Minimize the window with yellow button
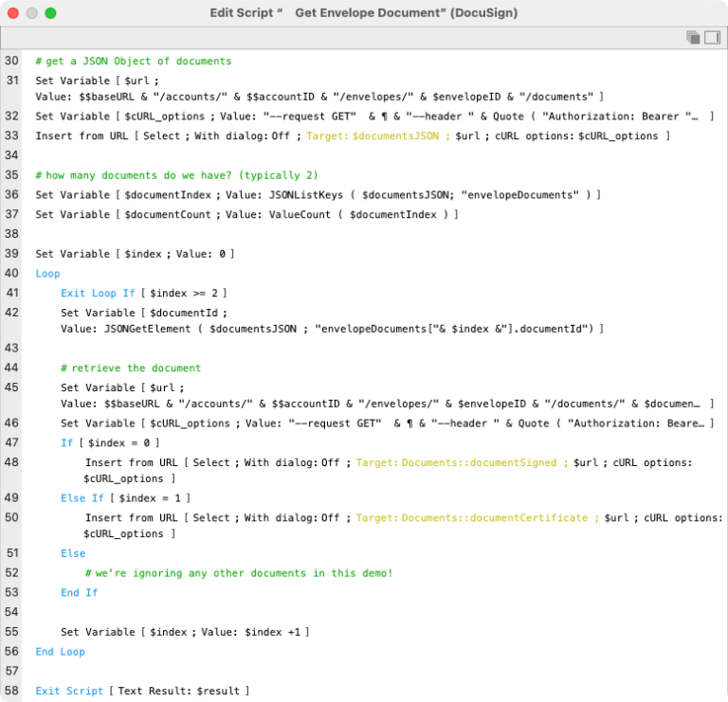This screenshot has width=728, height=702. pos(31,13)
